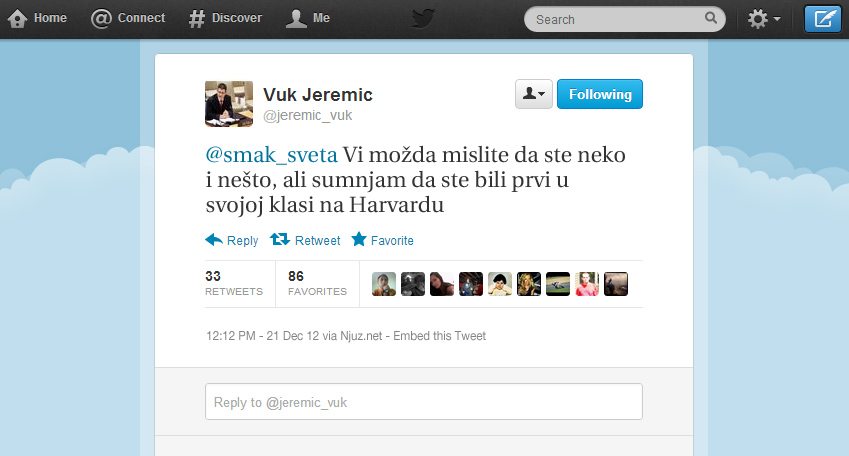Open the 86 Favorites count
Image resolution: width=849 pixels, height=456 pixels.
[317, 284]
